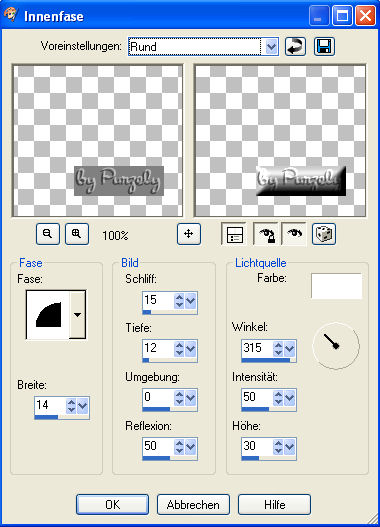Screen dimensions: 380x527
Task: Click the Winkel spinner arrows
Action: pyautogui.click(x=278, y=349)
